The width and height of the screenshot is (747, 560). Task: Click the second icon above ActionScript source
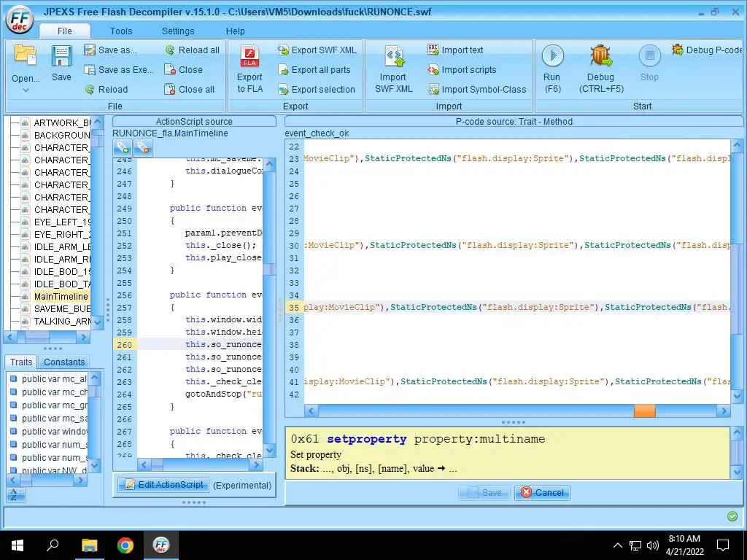click(143, 148)
